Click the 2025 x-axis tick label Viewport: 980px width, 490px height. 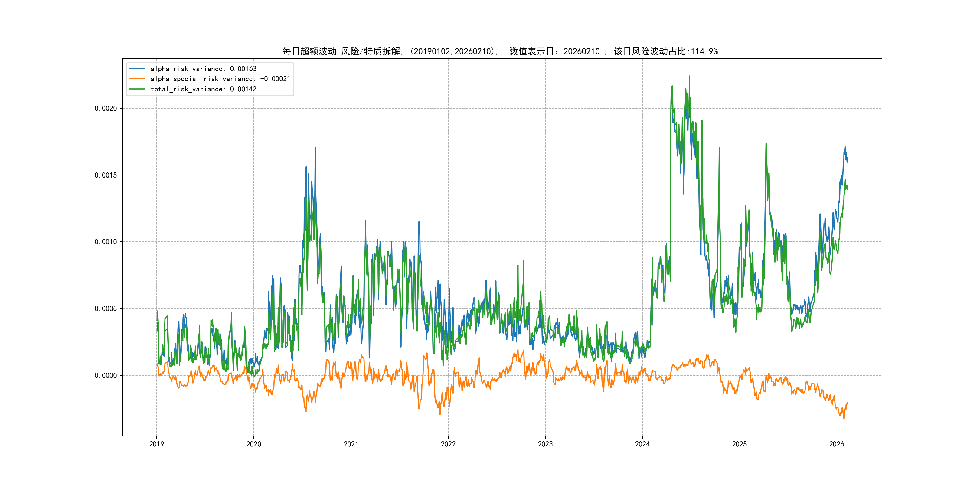point(740,444)
